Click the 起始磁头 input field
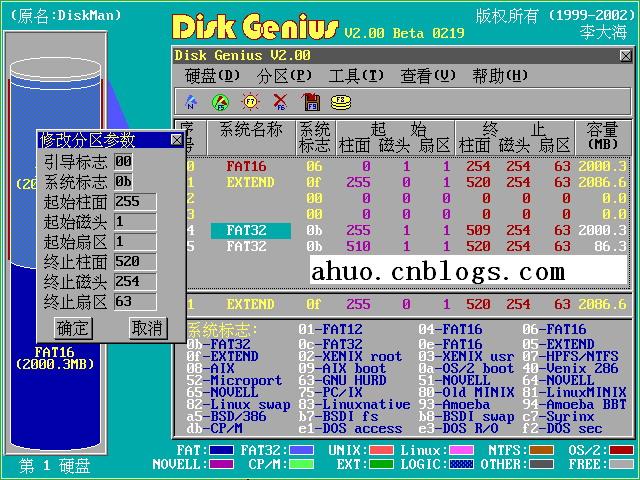This screenshot has height=480, width=640. click(x=135, y=222)
